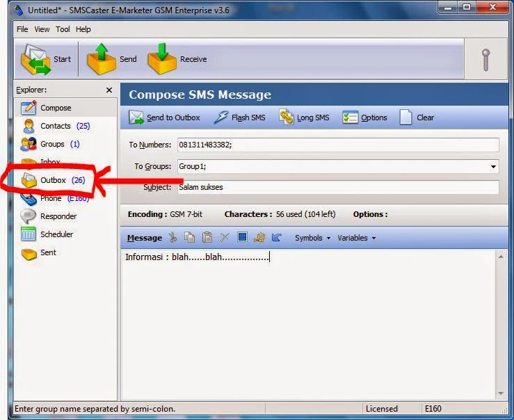The width and height of the screenshot is (514, 420).
Task: Click Long SMS button
Action: [x=304, y=118]
